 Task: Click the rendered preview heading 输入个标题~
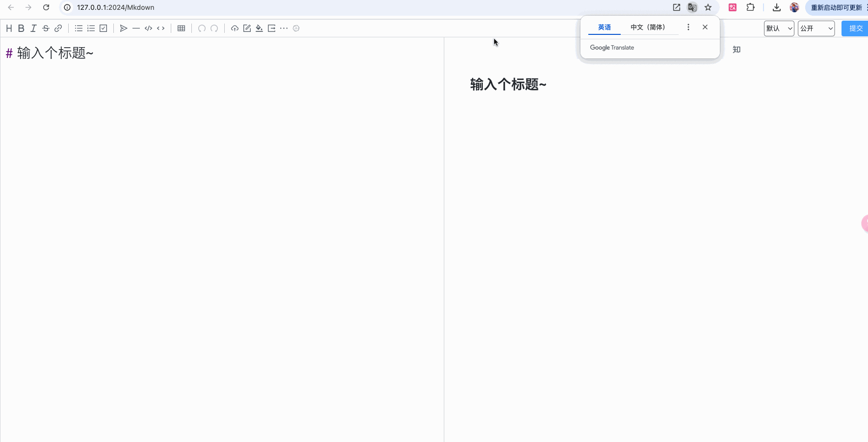(x=508, y=84)
